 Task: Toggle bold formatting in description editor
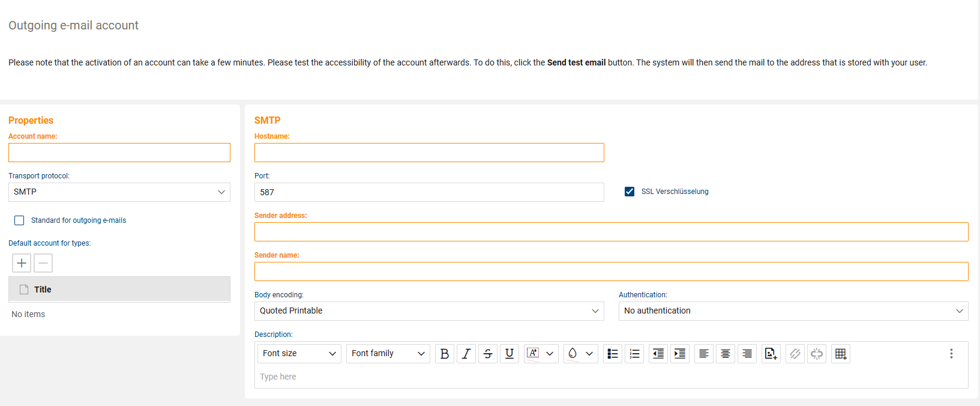[445, 354]
